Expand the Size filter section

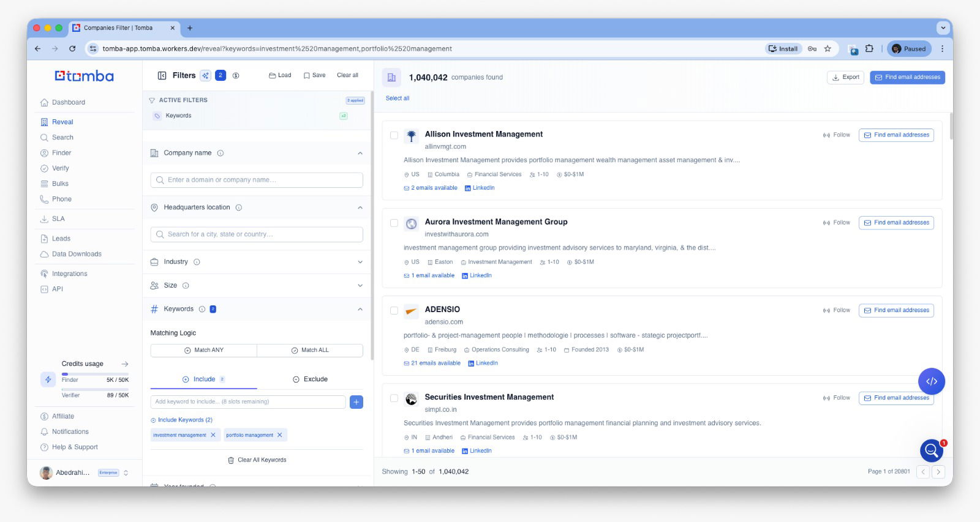coord(360,286)
